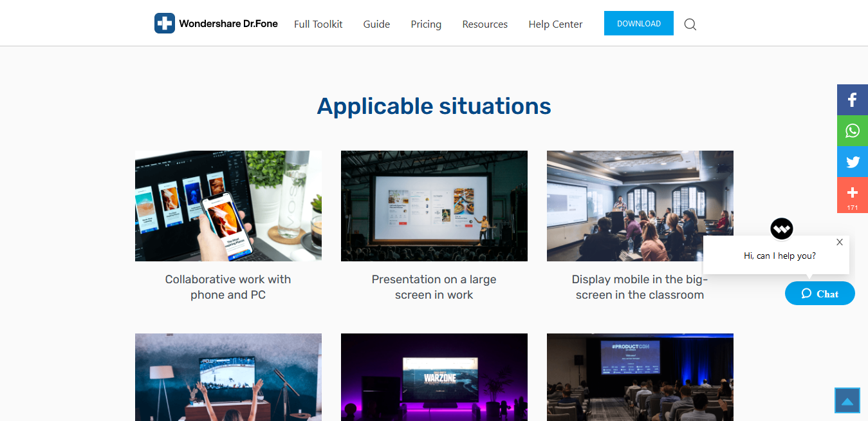This screenshot has width=868, height=421.
Task: Click the DOWNLOAD button
Action: pyautogui.click(x=639, y=23)
